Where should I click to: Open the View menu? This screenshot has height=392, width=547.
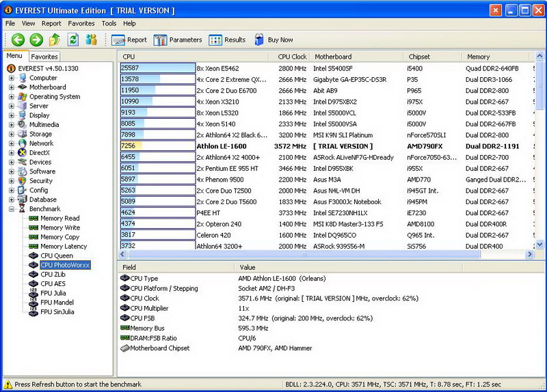coord(28,23)
